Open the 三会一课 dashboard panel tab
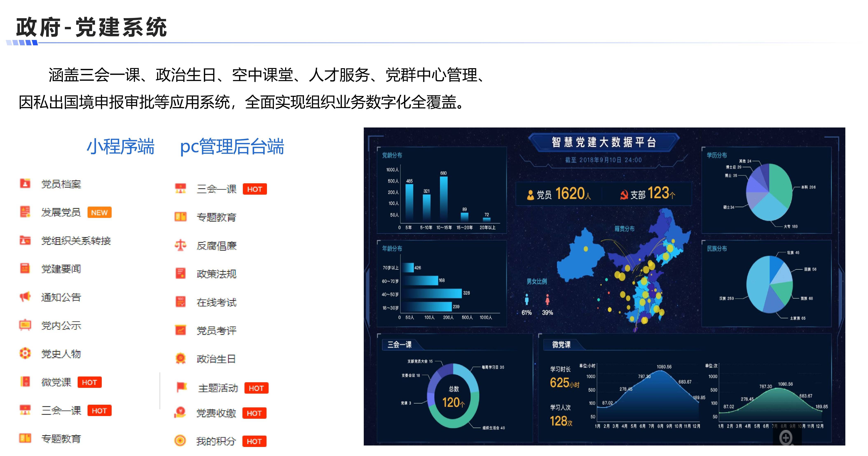 coord(400,344)
